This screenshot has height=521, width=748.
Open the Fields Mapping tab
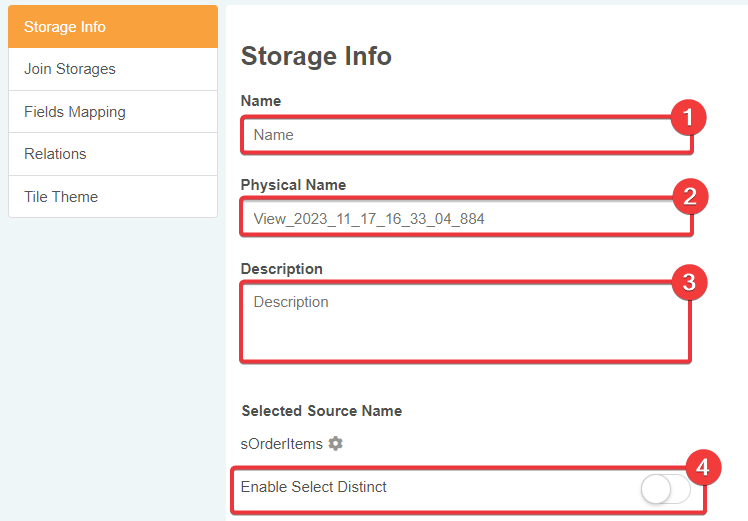(113, 112)
